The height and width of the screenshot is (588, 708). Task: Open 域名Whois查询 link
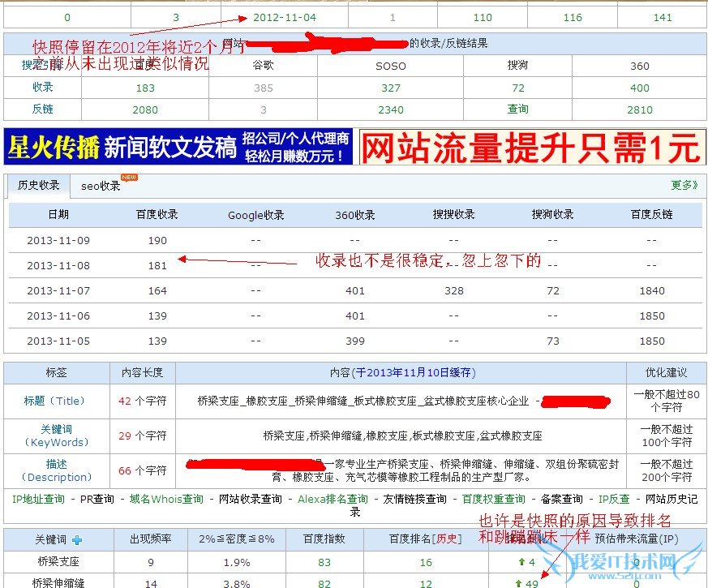point(166,500)
